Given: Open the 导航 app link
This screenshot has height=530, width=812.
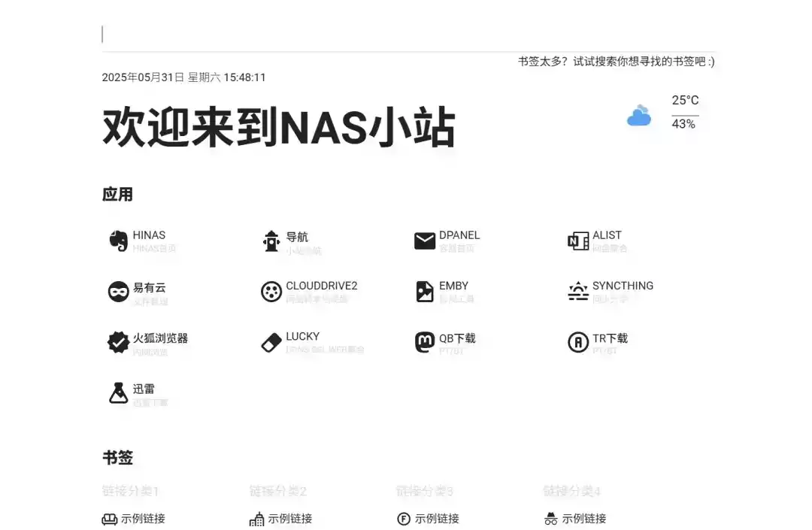Looking at the screenshot, I should click(x=297, y=237).
